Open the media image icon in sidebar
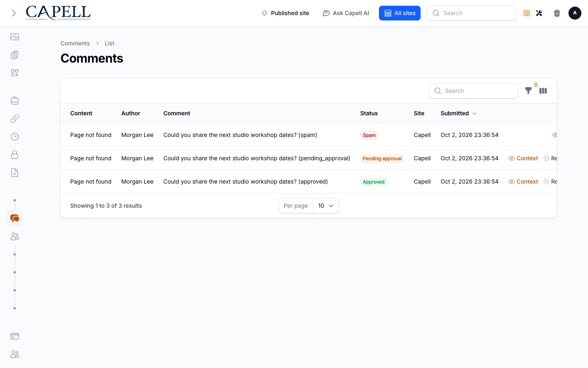The height and width of the screenshot is (368, 588). (15, 37)
